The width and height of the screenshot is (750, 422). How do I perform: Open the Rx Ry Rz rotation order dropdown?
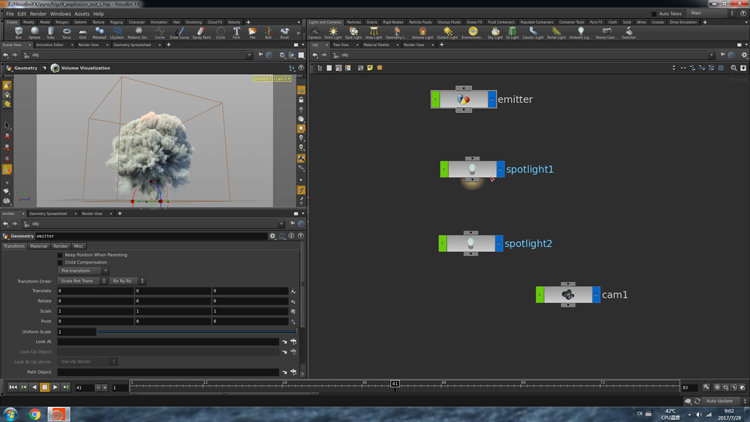point(127,281)
